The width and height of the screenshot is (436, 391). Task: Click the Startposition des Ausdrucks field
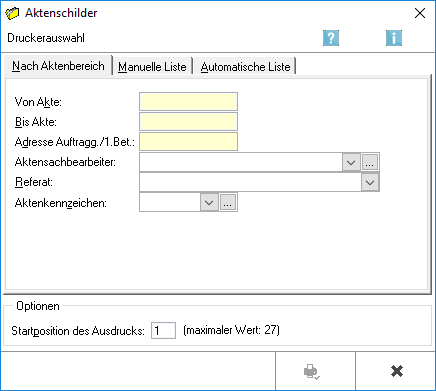tap(163, 331)
